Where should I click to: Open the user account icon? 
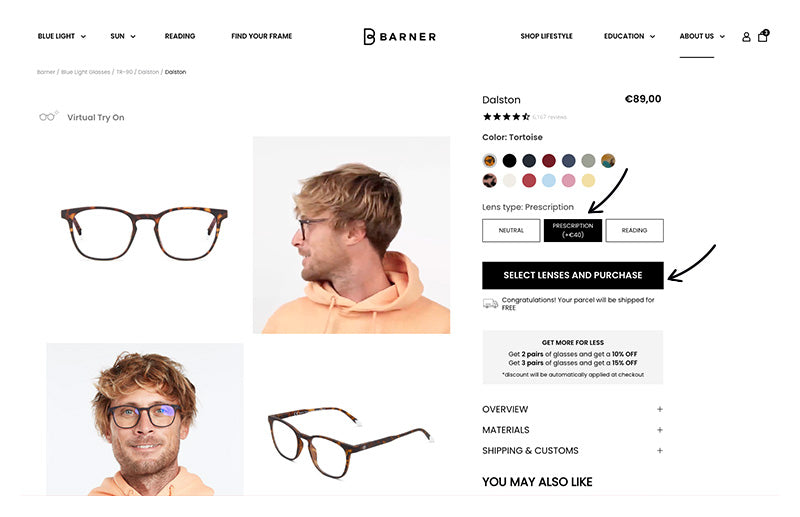click(x=746, y=37)
